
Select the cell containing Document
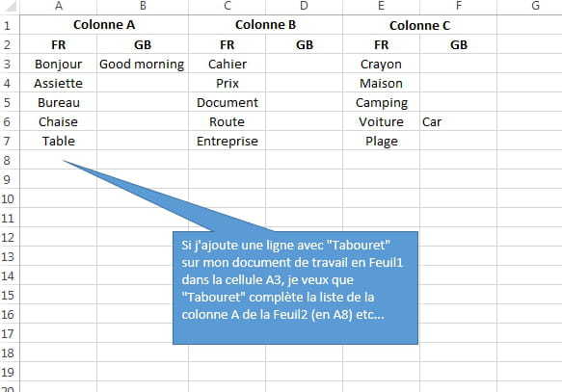[227, 103]
